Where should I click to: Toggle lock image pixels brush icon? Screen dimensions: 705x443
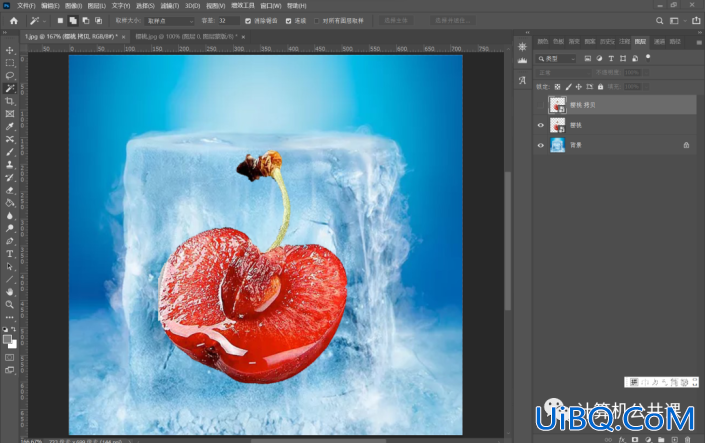pos(568,87)
